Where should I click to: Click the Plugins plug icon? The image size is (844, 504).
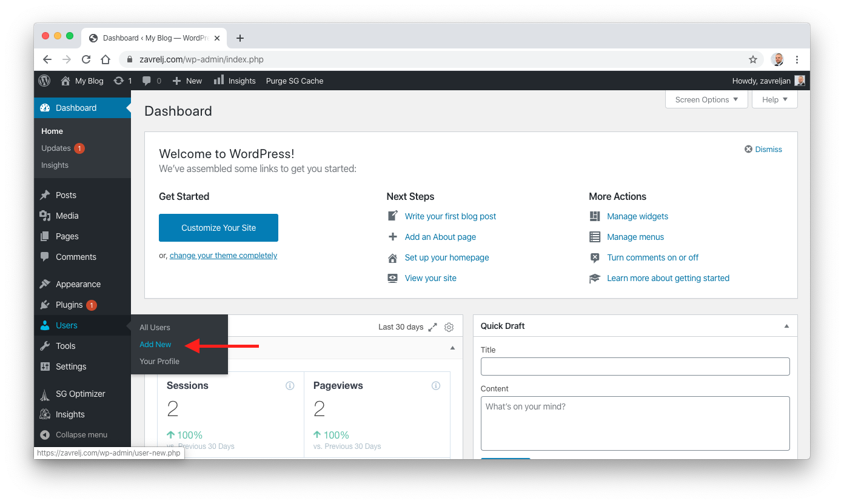pyautogui.click(x=45, y=305)
